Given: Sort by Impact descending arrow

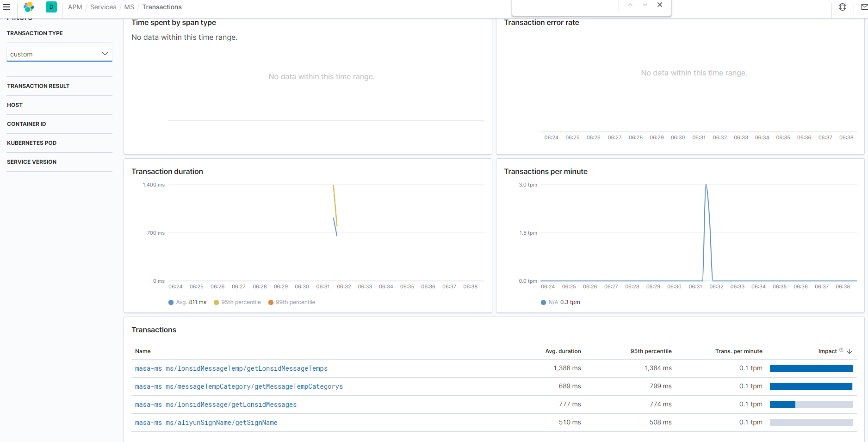Looking at the screenshot, I should pos(849,351).
